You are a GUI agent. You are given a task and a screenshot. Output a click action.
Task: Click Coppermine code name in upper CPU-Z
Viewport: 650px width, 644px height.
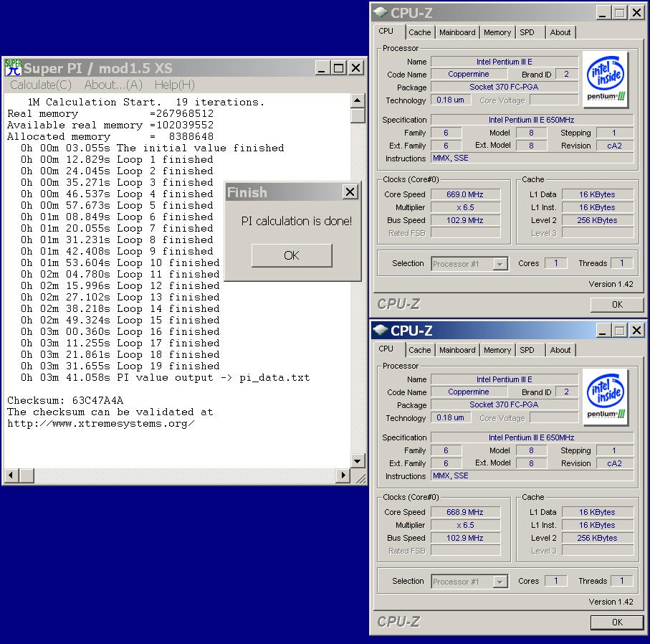click(x=469, y=75)
